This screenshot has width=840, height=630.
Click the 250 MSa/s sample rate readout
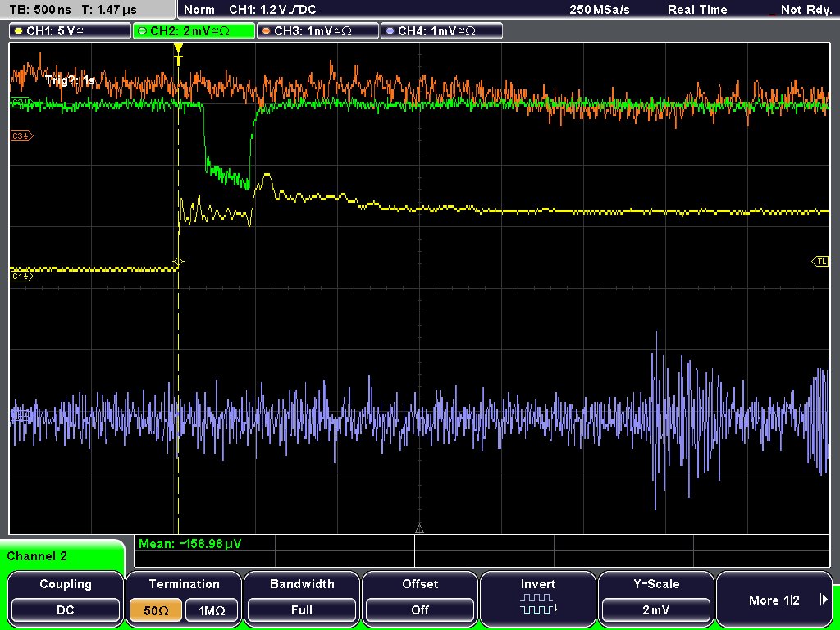(x=600, y=10)
